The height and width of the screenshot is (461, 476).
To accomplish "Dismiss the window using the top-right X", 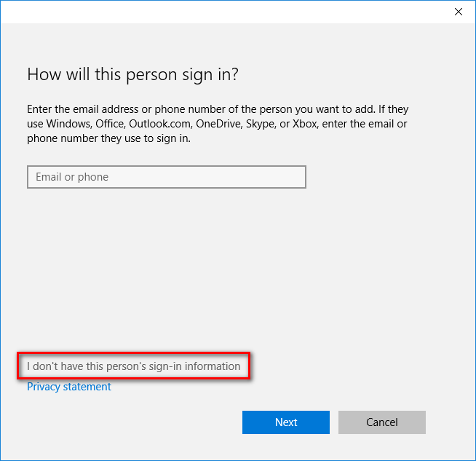I will click(x=458, y=12).
